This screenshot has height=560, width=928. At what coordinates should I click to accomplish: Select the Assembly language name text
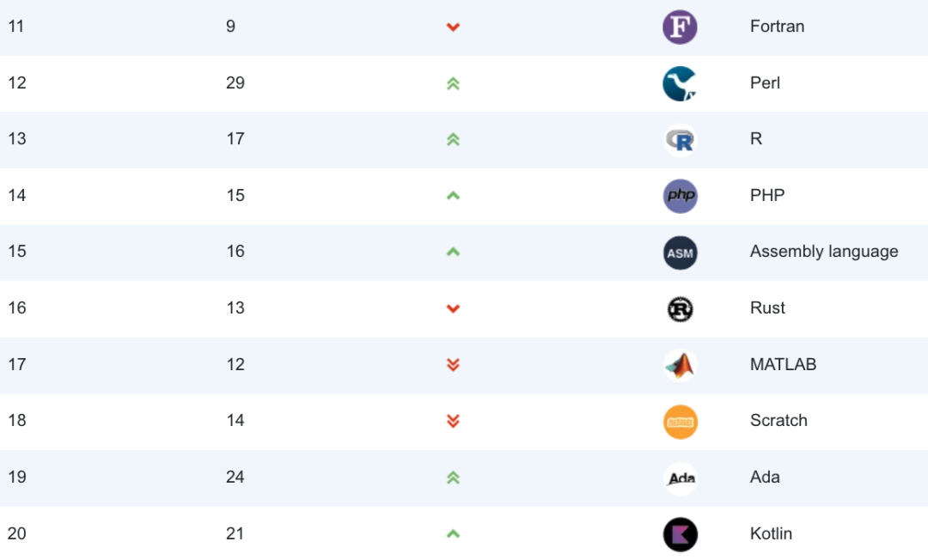pyautogui.click(x=824, y=252)
